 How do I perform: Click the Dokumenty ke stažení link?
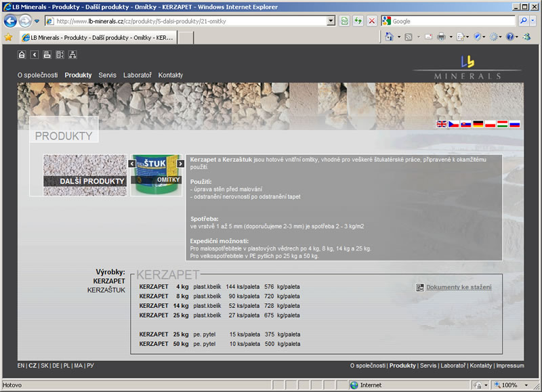click(x=459, y=287)
